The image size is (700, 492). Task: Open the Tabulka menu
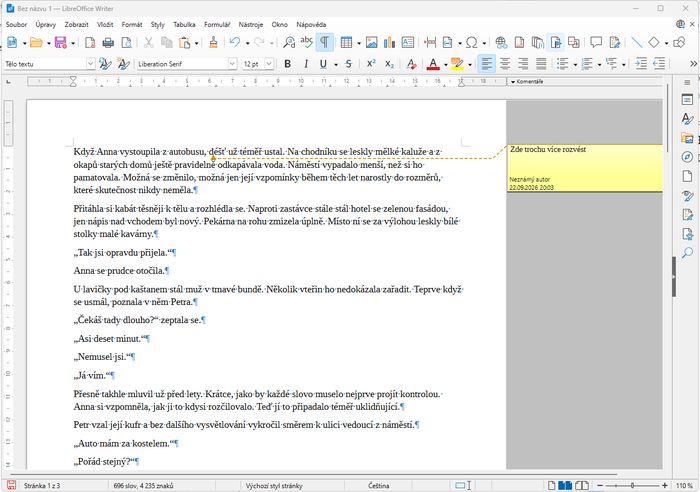point(184,25)
